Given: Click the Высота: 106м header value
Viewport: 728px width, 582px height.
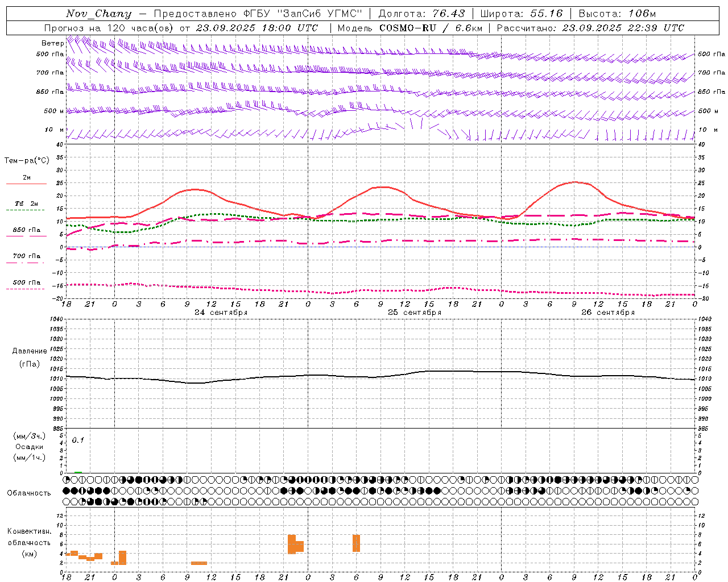Looking at the screenshot, I should coord(617,14).
